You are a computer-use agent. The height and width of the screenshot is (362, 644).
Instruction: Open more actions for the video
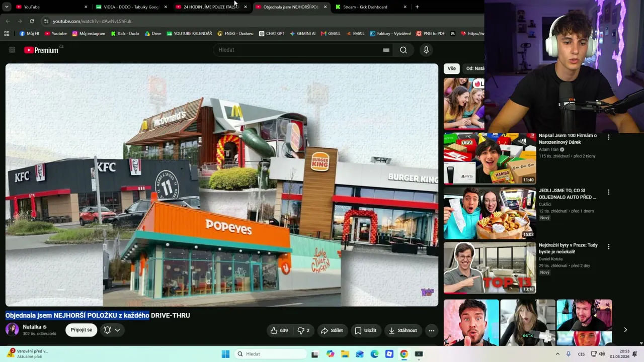431,330
